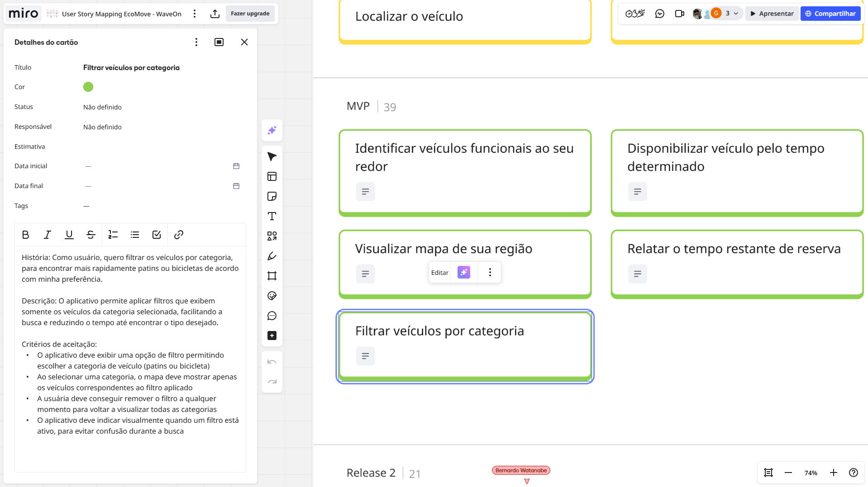
Task: Click the Fazer upgrade button
Action: pos(250,14)
